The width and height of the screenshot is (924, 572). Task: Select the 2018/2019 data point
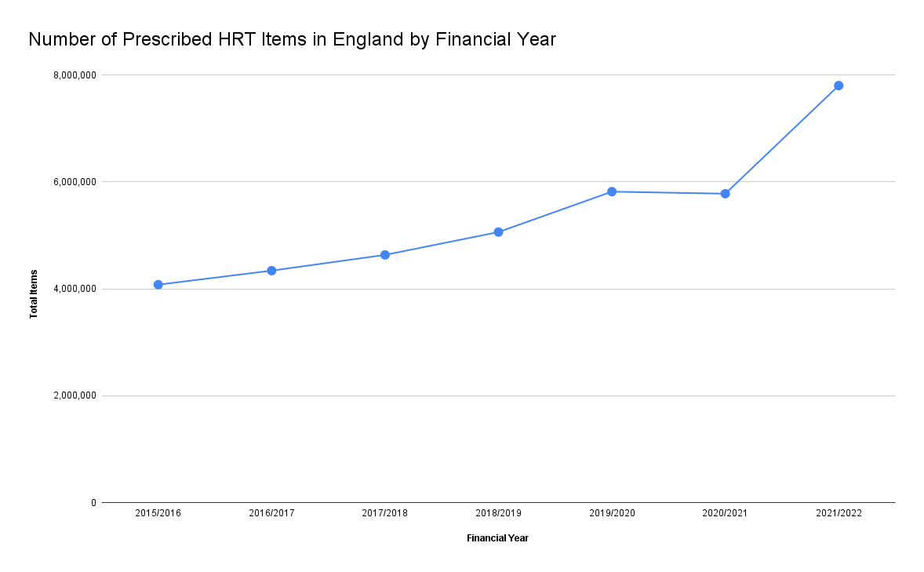click(499, 232)
